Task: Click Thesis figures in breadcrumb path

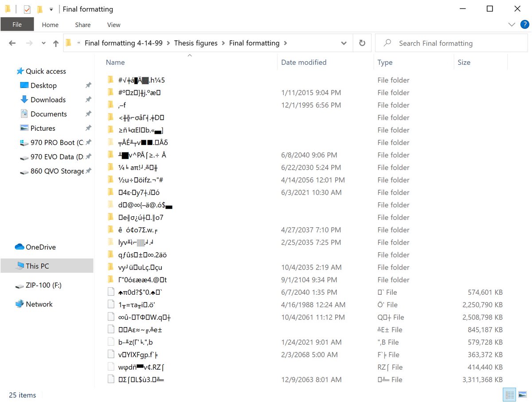Action: pos(196,43)
